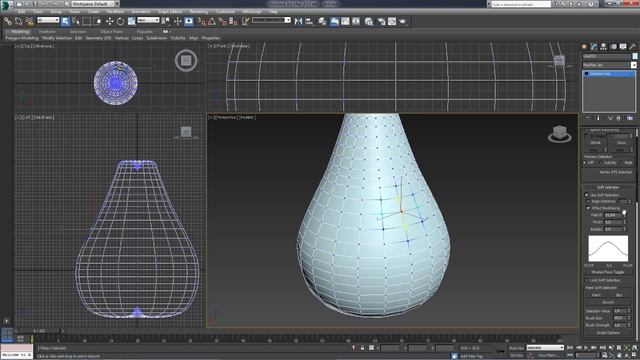The image size is (640, 360).
Task: Open the Rendering menu
Action: [x=199, y=12]
